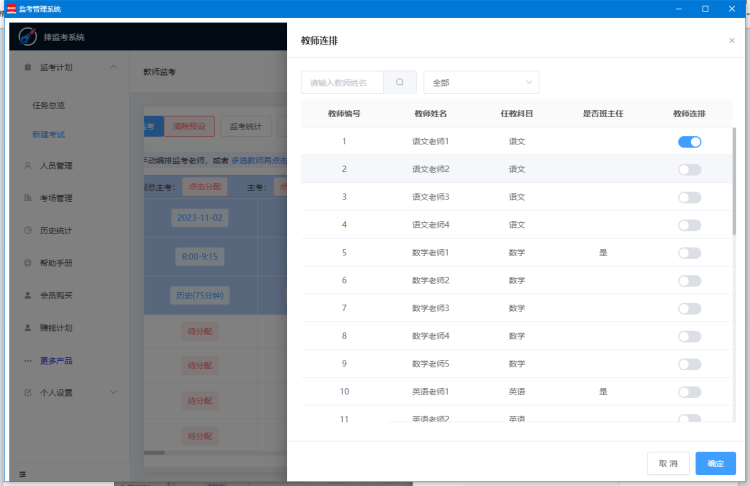
Task: Collapse the 监考计划 menu chevron
Action: click(x=113, y=67)
